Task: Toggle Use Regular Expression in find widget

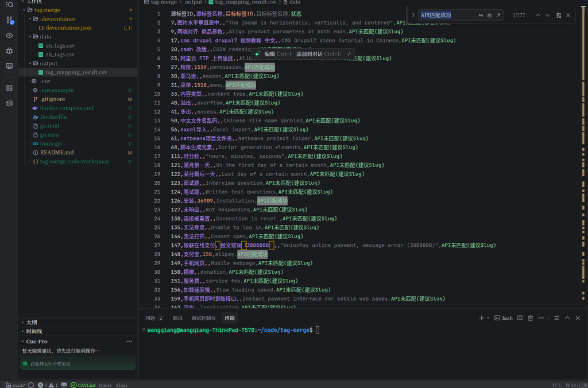Action: [x=498, y=15]
